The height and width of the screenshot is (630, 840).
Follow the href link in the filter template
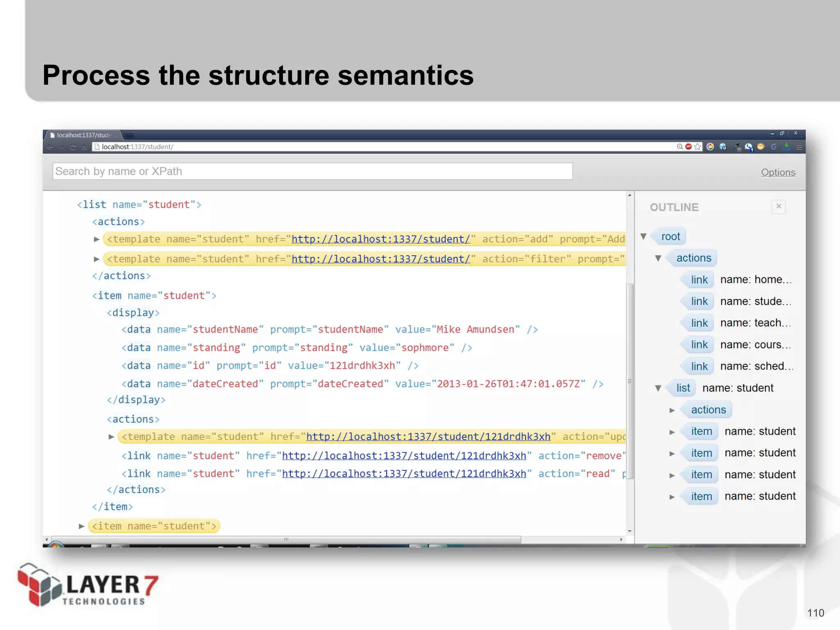point(381,259)
